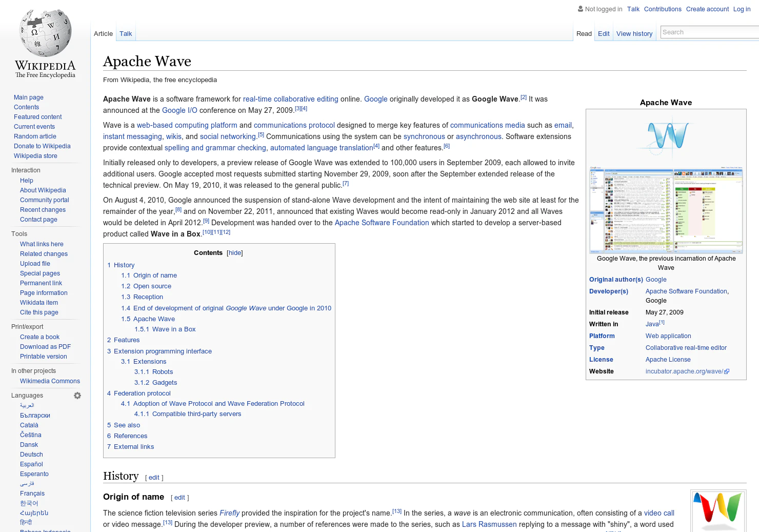Open Apache License infobox link
This screenshot has width=759, height=532.
click(668, 360)
